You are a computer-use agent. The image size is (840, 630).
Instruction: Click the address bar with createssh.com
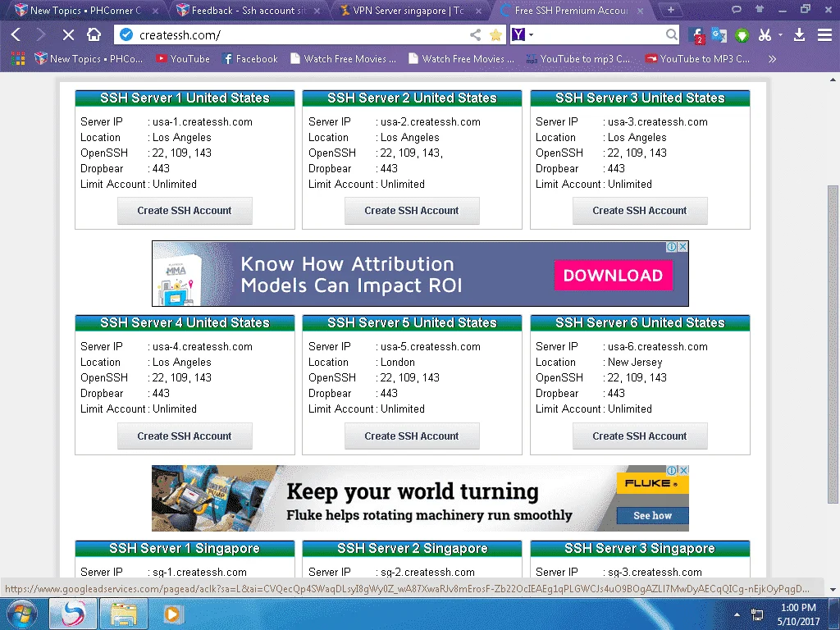[300, 34]
